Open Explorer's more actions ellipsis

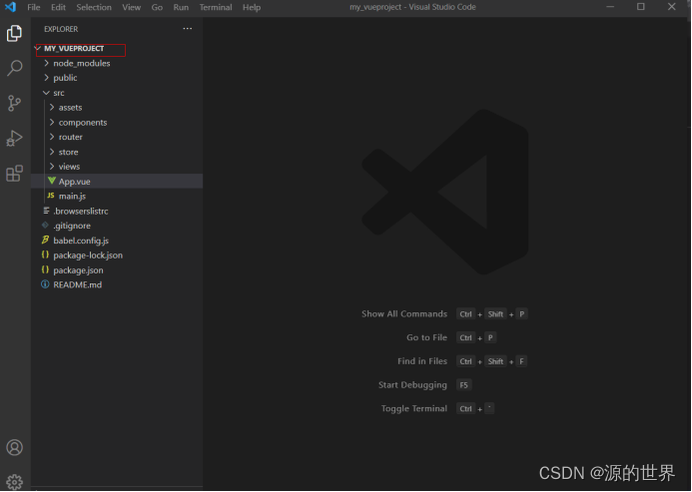point(188,29)
